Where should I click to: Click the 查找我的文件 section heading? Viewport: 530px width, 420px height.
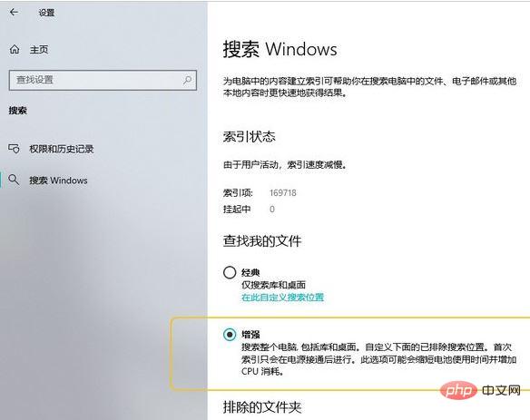(x=262, y=241)
